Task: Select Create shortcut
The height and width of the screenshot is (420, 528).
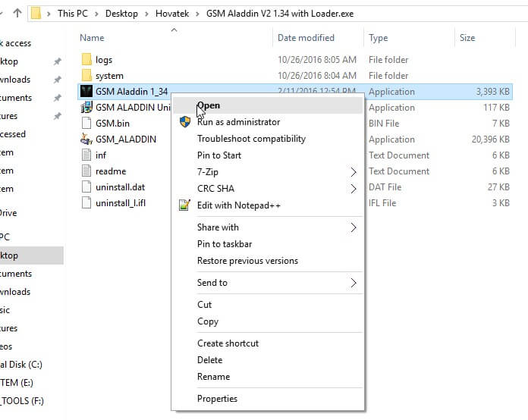Action: (268, 343)
